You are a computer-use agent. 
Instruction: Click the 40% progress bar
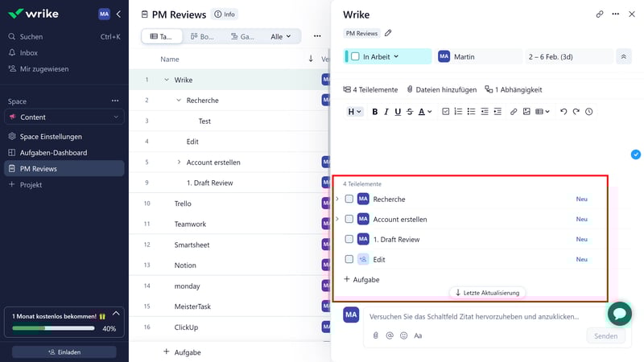click(53, 328)
